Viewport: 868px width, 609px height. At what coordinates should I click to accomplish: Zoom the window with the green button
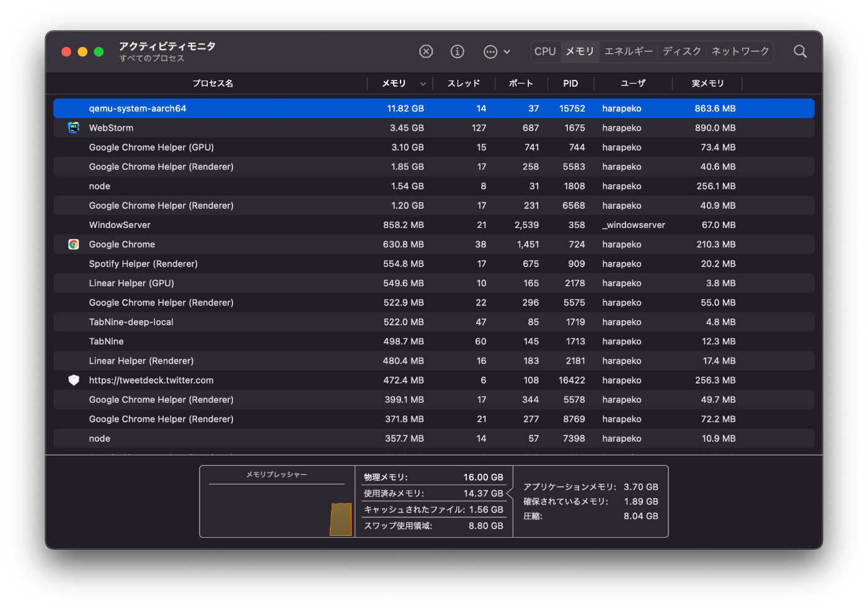(x=99, y=52)
